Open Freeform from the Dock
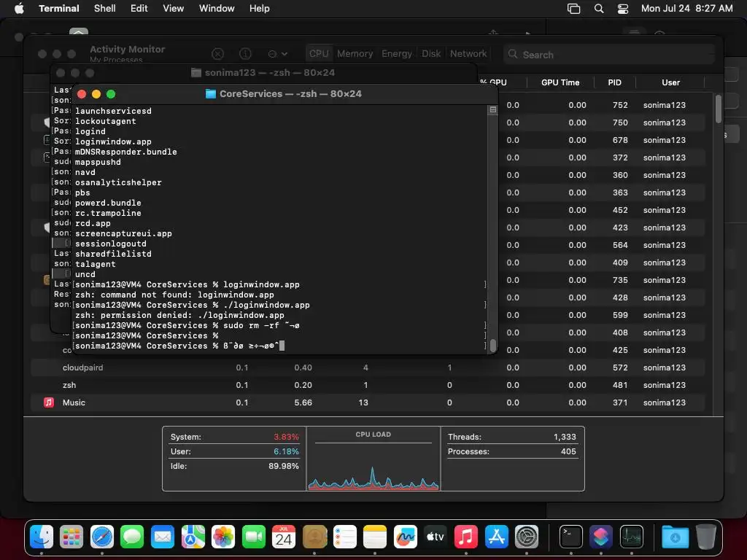Viewport: 747px width, 560px height. [406, 537]
